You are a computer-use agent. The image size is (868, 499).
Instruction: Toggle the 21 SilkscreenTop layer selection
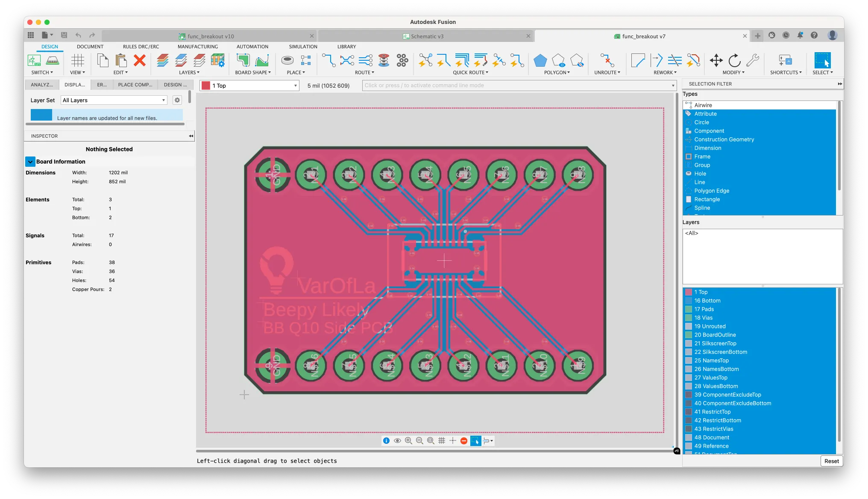point(715,343)
